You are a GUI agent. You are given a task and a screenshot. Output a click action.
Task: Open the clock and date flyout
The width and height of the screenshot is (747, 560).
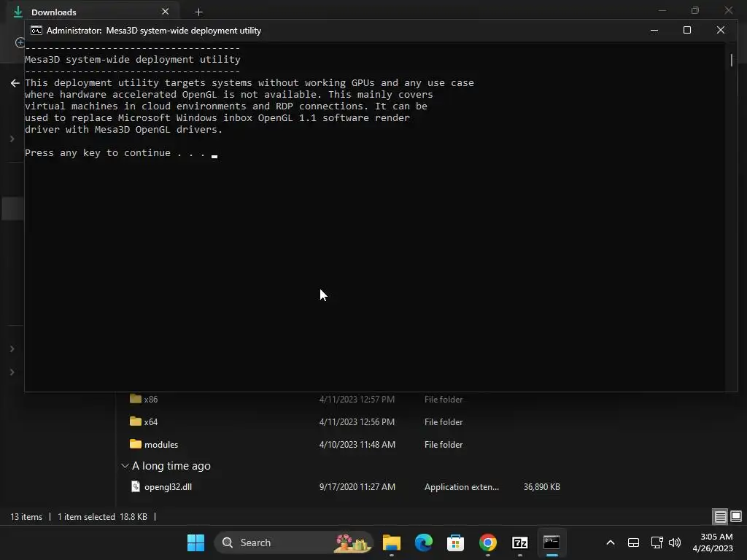(713, 542)
